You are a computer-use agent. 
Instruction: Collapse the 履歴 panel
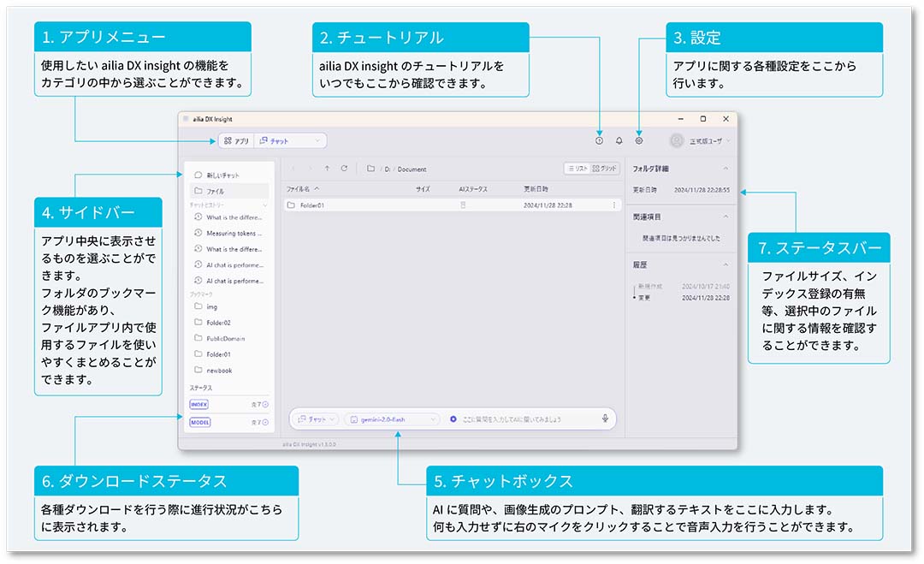tap(726, 264)
